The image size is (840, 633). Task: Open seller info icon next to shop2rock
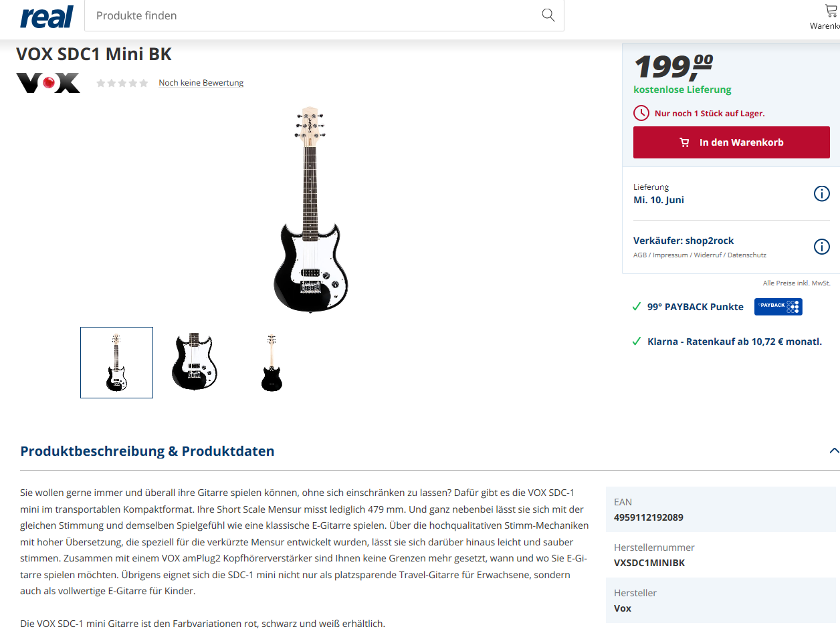pos(821,247)
